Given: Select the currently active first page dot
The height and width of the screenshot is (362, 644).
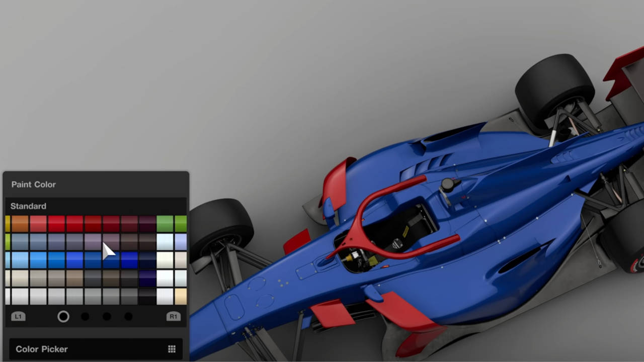Looking at the screenshot, I should 63,316.
